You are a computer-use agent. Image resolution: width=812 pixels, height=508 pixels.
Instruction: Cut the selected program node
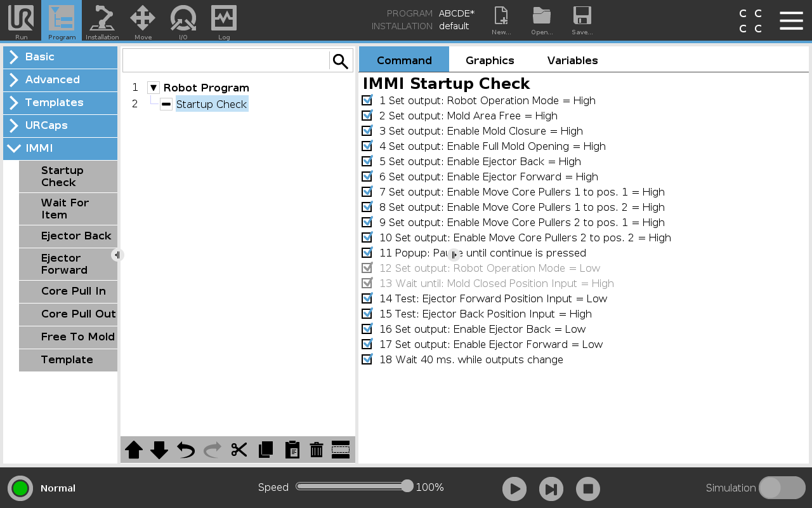click(x=239, y=450)
